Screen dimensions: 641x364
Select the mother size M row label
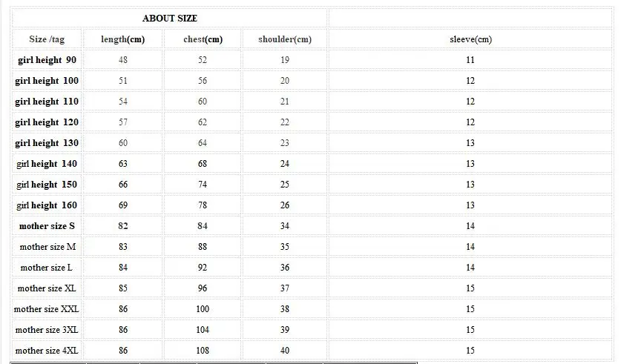(x=47, y=247)
